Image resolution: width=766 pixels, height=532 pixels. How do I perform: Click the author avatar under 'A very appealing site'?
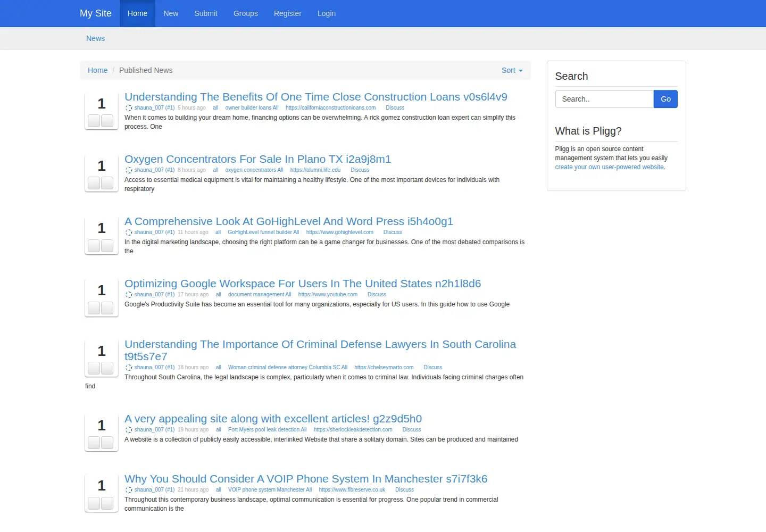coord(129,430)
